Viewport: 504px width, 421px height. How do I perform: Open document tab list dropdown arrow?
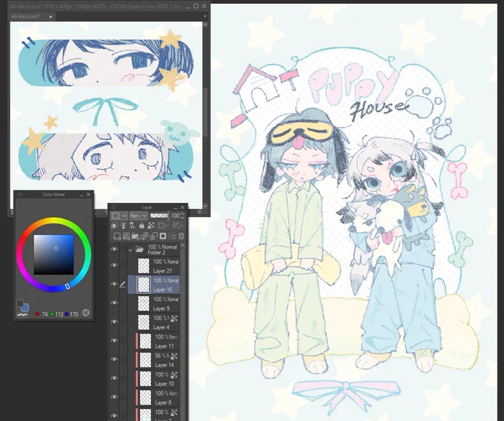tap(205, 16)
